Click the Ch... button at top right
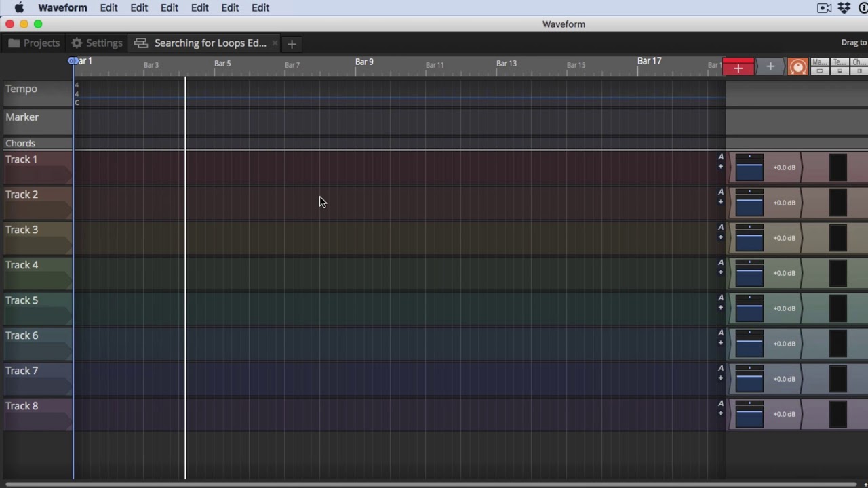Screen dimensions: 868x488 click(859, 62)
